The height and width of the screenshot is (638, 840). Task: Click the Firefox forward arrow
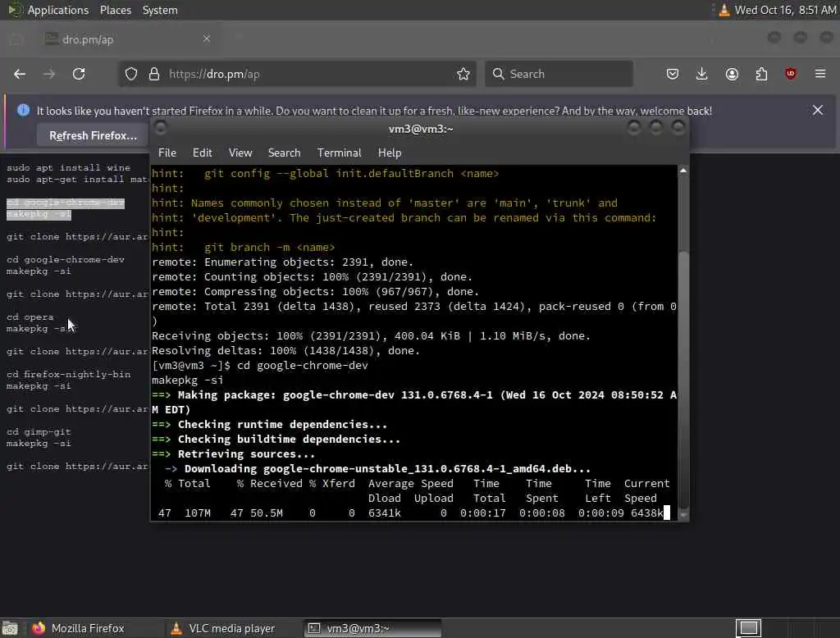click(49, 74)
